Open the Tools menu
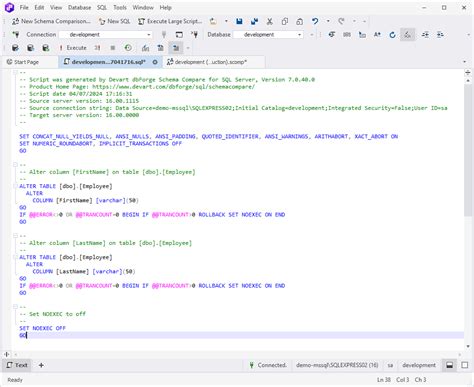Image resolution: width=474 pixels, height=387 pixels. [120, 7]
